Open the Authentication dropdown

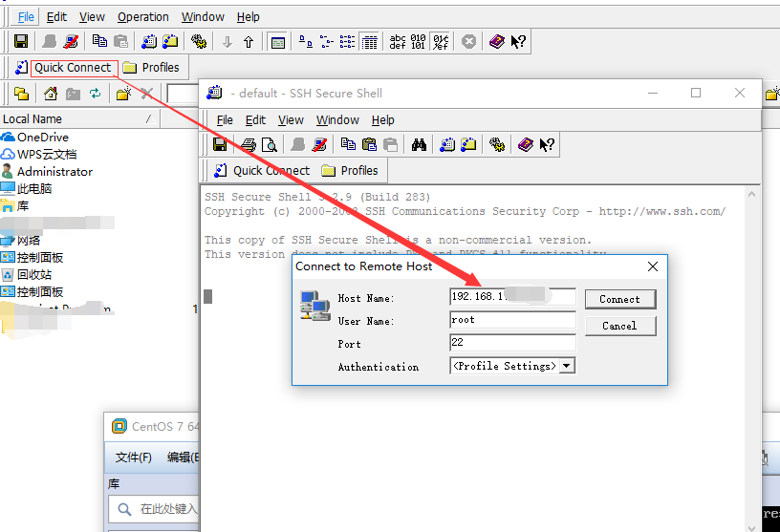point(566,366)
